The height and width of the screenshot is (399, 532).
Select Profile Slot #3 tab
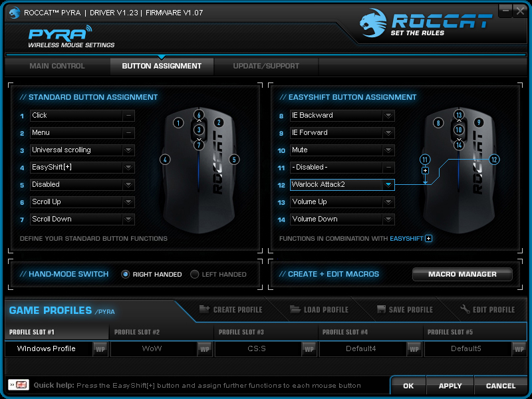pos(265,332)
